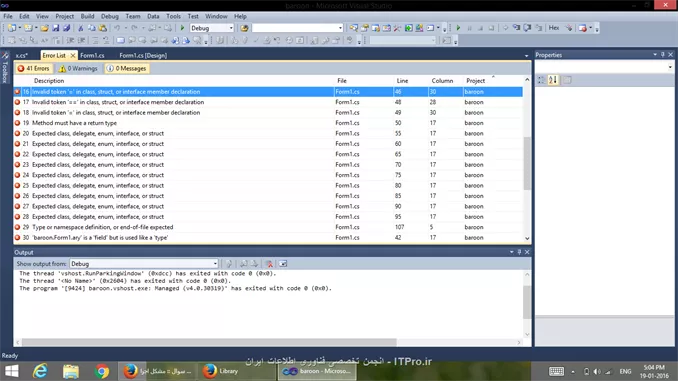Image resolution: width=678 pixels, height=381 pixels.
Task: Sort errors by File column header
Action: [342, 81]
